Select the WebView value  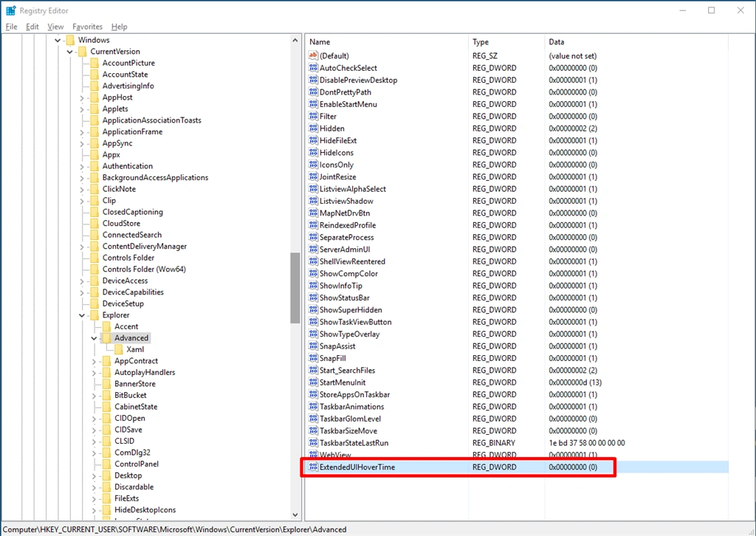[336, 455]
